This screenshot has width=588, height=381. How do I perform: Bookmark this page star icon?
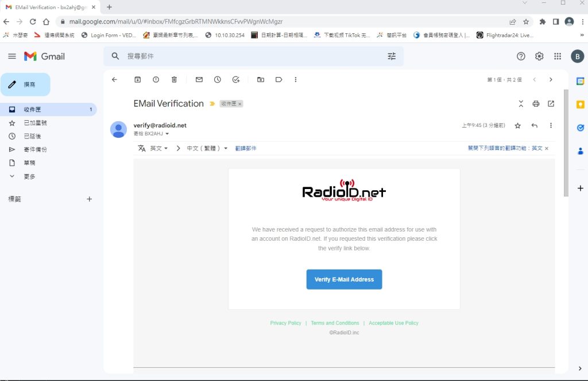pos(526,22)
